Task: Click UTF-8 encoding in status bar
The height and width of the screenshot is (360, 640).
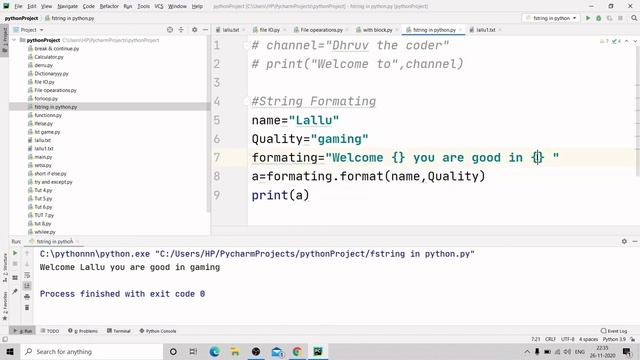Action: [567, 339]
